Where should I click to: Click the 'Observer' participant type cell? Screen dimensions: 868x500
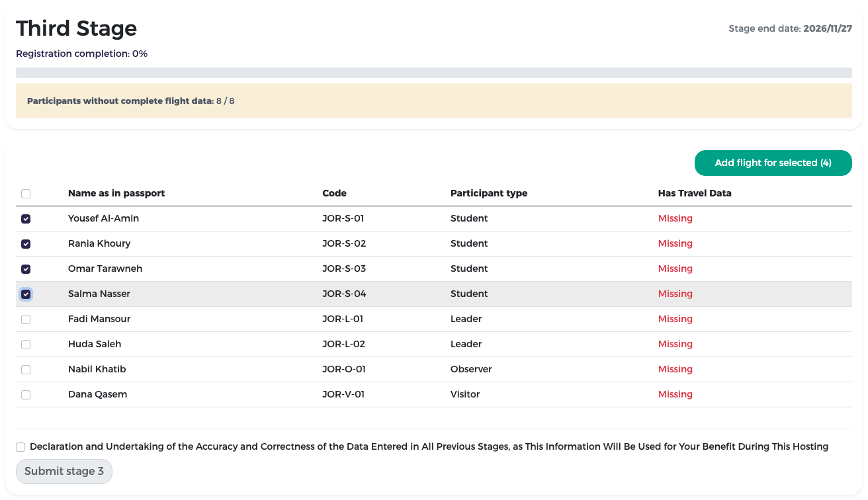click(x=471, y=369)
